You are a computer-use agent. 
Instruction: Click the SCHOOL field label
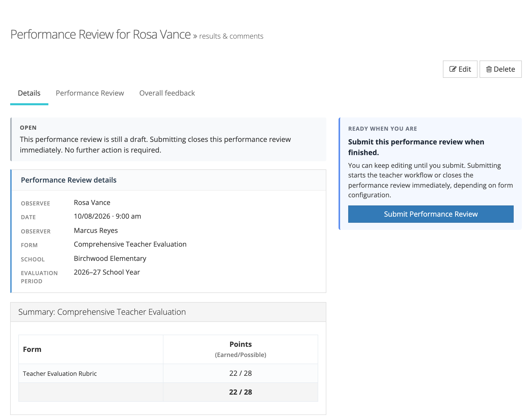tap(33, 259)
